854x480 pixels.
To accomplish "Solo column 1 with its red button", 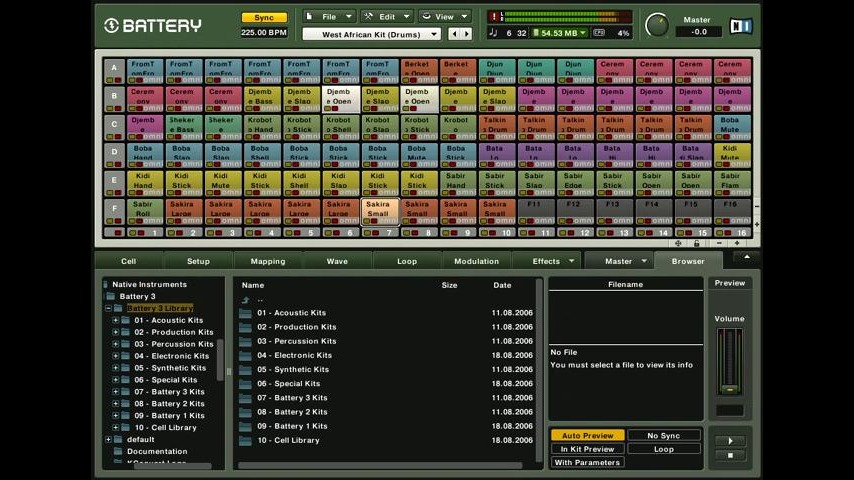I will click(x=141, y=233).
